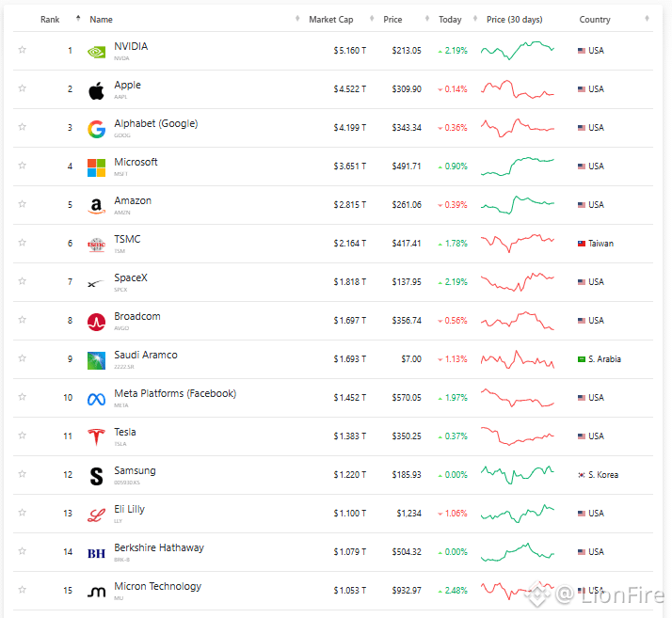The image size is (672, 618).
Task: Favorite NVIDIA with its star
Action: pos(23,50)
